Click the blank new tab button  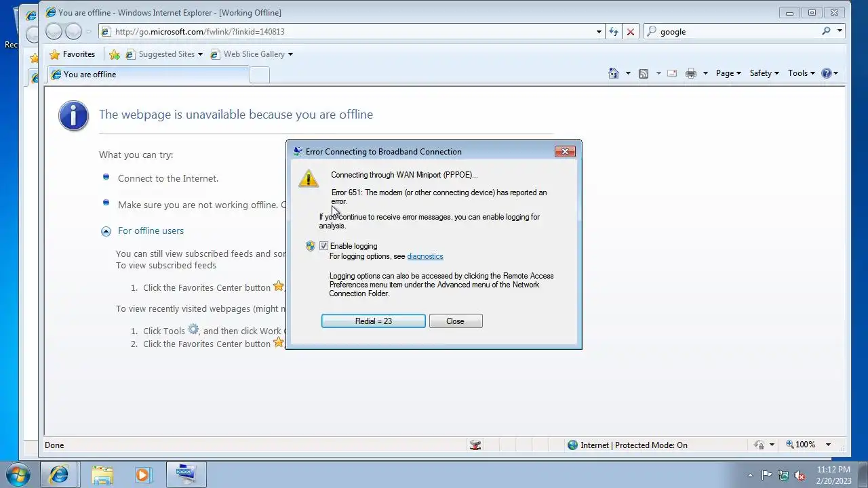click(x=260, y=75)
